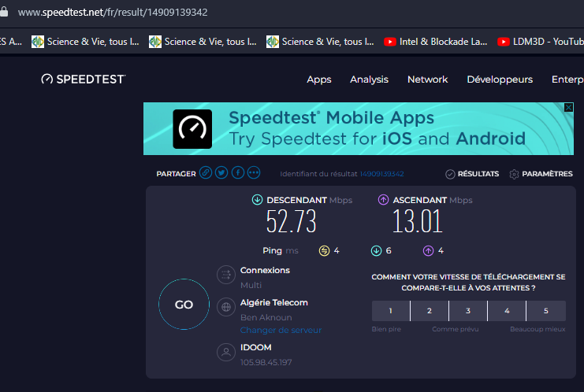Open the Intel & Blockade La... bookmark
The width and height of the screenshot is (584, 392).
(436, 42)
